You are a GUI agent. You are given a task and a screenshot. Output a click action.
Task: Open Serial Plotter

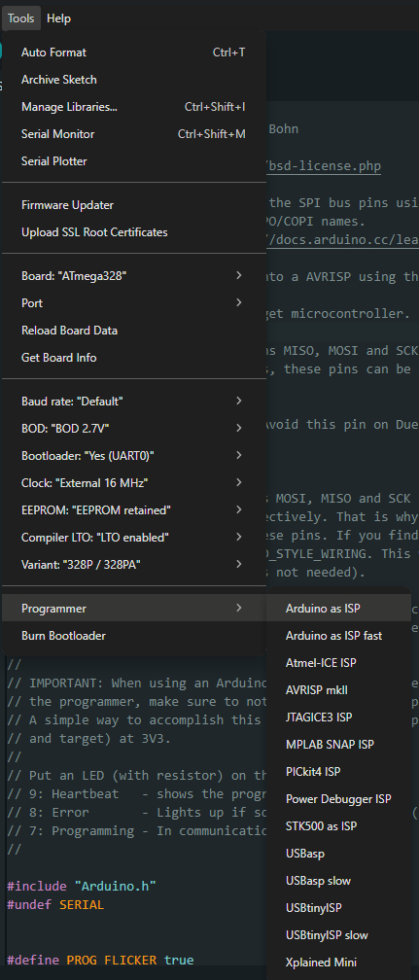(134, 161)
